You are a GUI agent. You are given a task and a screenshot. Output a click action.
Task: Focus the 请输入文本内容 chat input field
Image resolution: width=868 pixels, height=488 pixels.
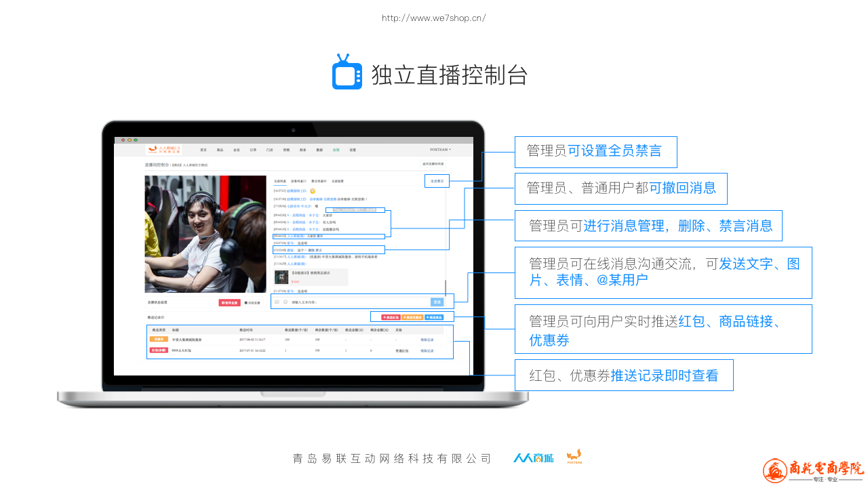pos(359,302)
